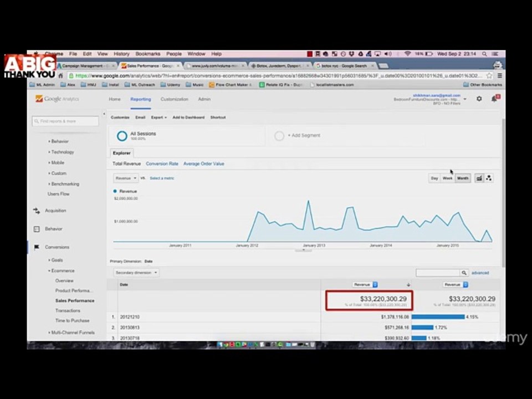The image size is (532, 399).
Task: Open the Revenue metric dropdown above chart
Action: point(126,178)
